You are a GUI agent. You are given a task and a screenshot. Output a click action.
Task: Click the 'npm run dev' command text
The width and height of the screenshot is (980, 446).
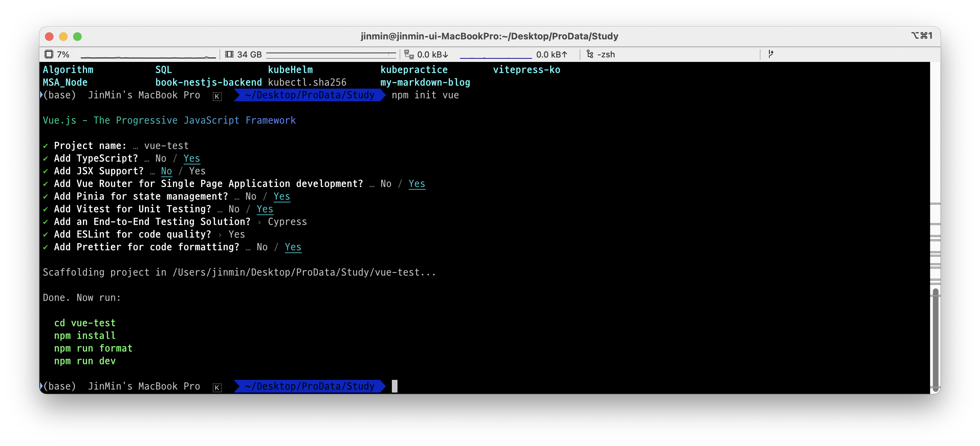coord(85,361)
